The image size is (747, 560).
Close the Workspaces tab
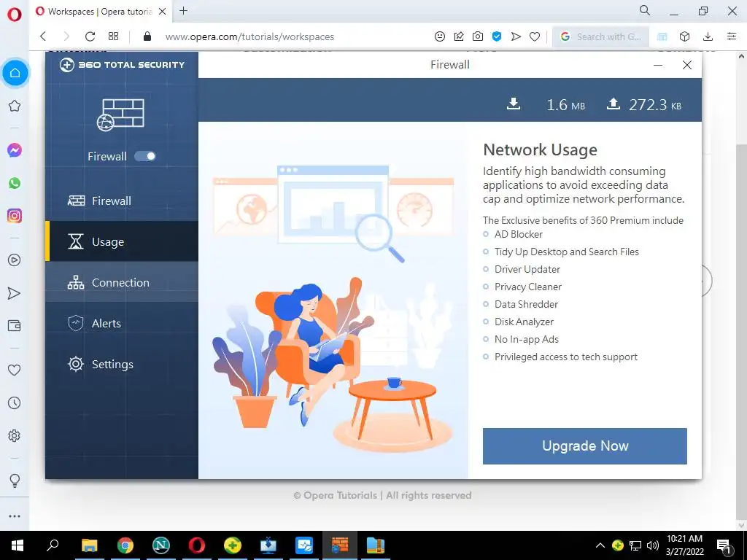[163, 12]
